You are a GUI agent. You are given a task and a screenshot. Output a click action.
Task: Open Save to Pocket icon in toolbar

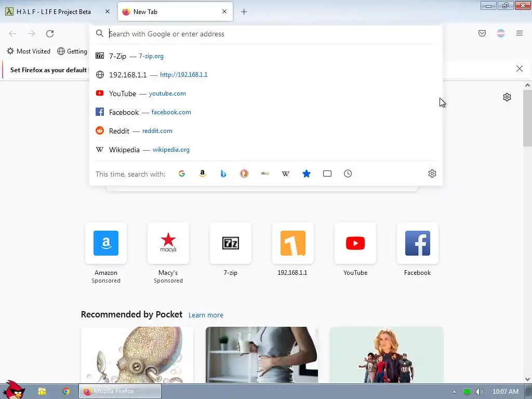click(482, 33)
